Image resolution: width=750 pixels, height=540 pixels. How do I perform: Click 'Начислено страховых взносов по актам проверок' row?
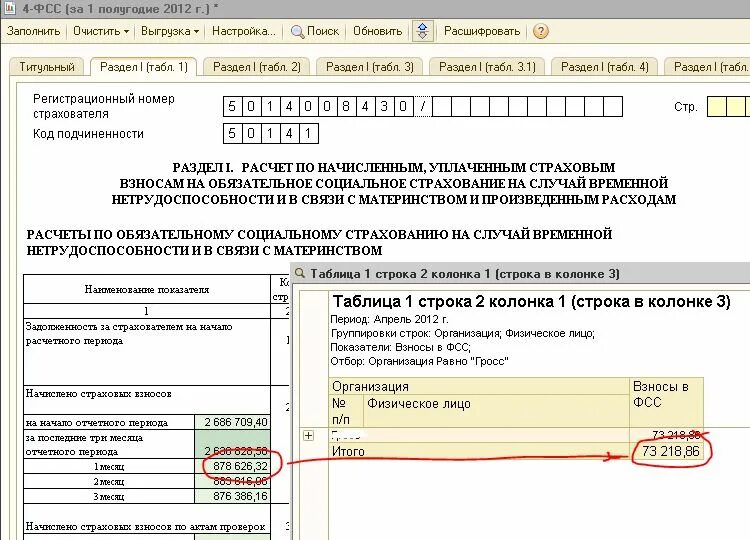click(145, 527)
